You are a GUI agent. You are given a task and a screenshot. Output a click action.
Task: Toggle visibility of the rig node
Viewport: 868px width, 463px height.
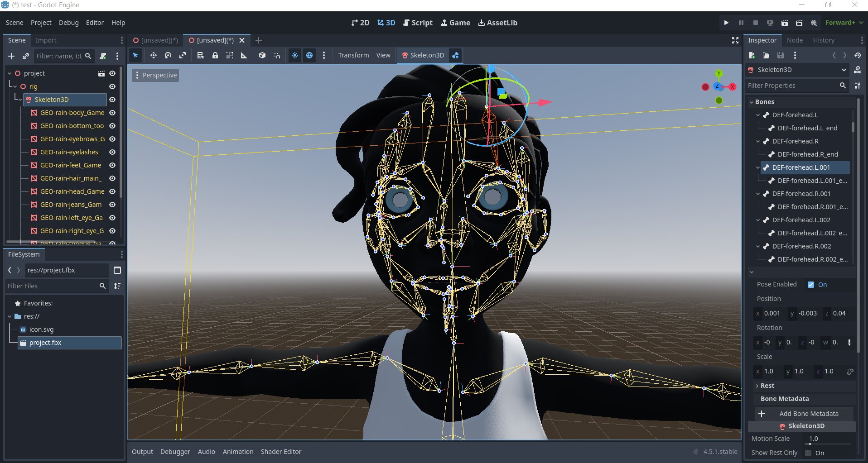[112, 86]
